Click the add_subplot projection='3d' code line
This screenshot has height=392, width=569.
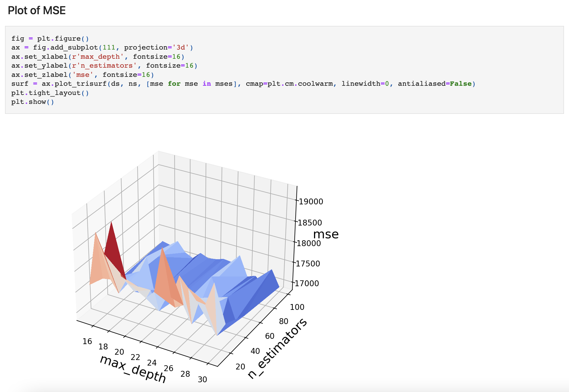(x=102, y=47)
